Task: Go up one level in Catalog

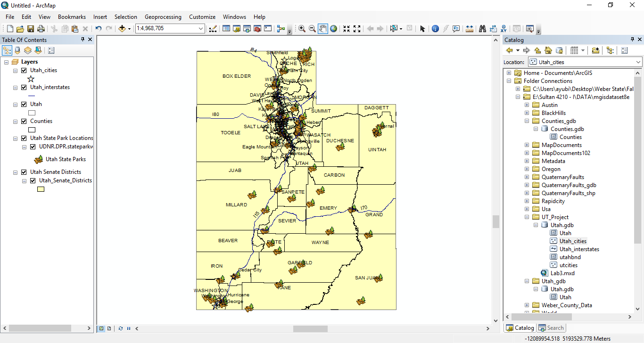Action: point(537,50)
